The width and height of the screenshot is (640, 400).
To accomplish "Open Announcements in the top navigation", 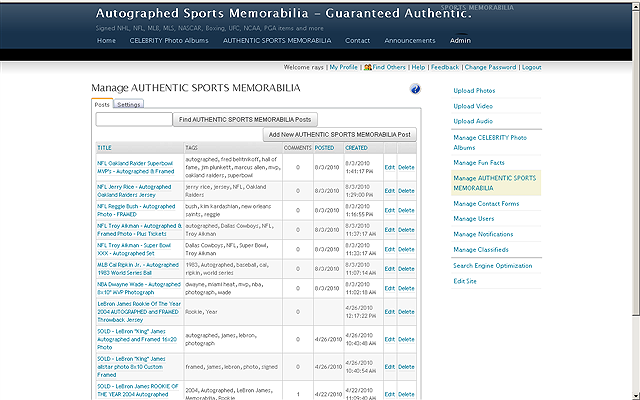I will [x=410, y=41].
